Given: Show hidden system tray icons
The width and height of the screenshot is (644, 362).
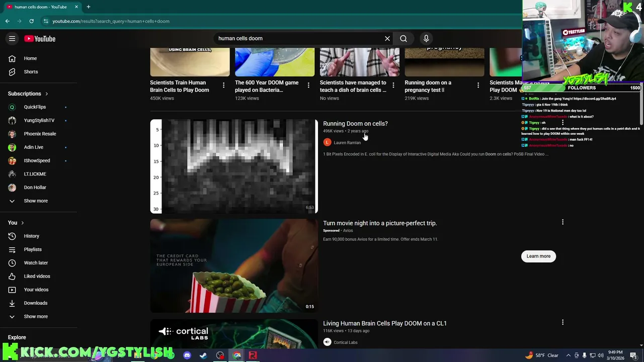Looking at the screenshot, I should point(569,355).
